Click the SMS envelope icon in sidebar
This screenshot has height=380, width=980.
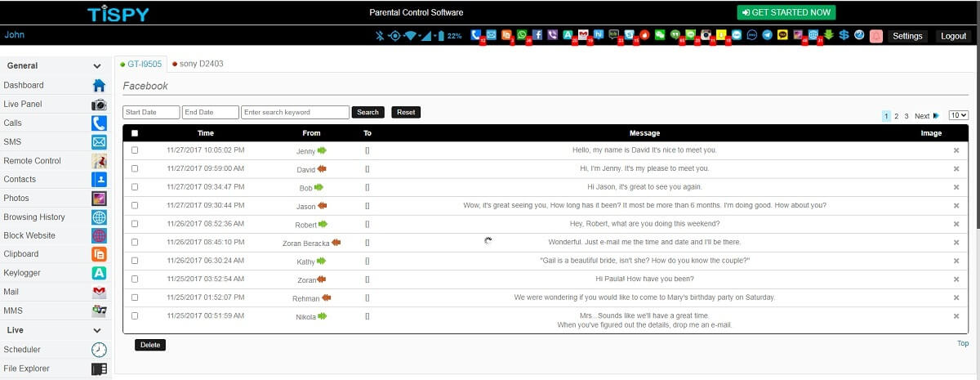99,142
